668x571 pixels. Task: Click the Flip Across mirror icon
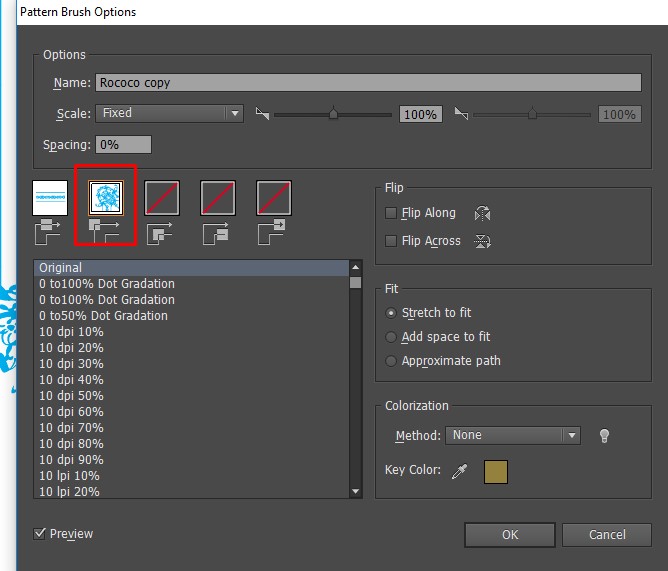482,241
